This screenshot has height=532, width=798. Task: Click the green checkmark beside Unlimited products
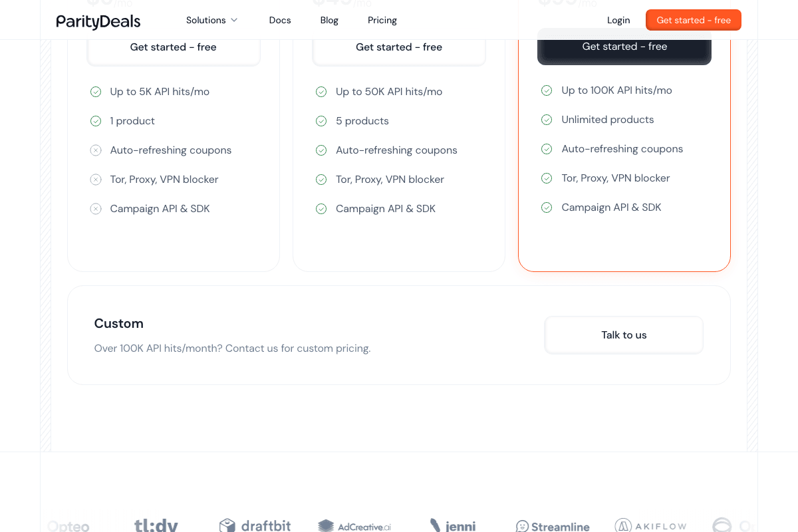(547, 120)
